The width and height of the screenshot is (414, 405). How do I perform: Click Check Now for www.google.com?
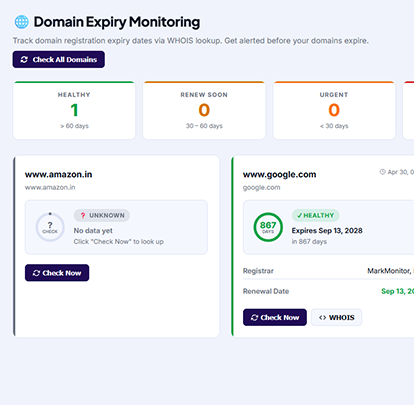point(275,317)
